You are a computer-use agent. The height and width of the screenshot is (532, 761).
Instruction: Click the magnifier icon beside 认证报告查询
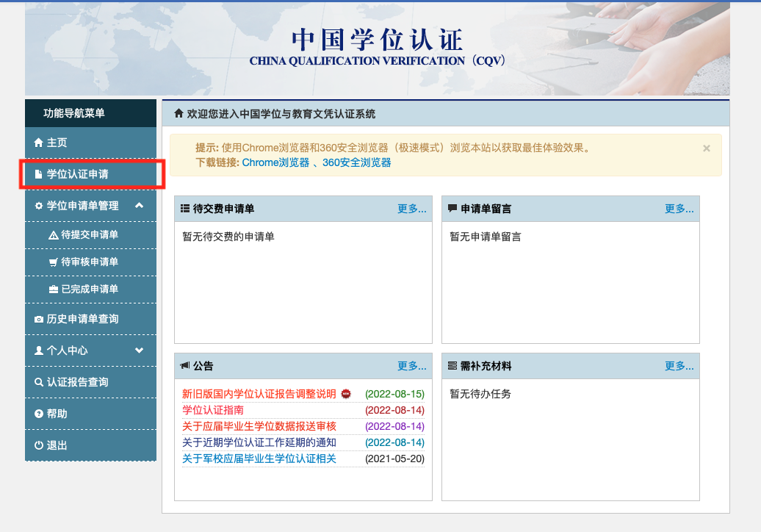coord(39,383)
